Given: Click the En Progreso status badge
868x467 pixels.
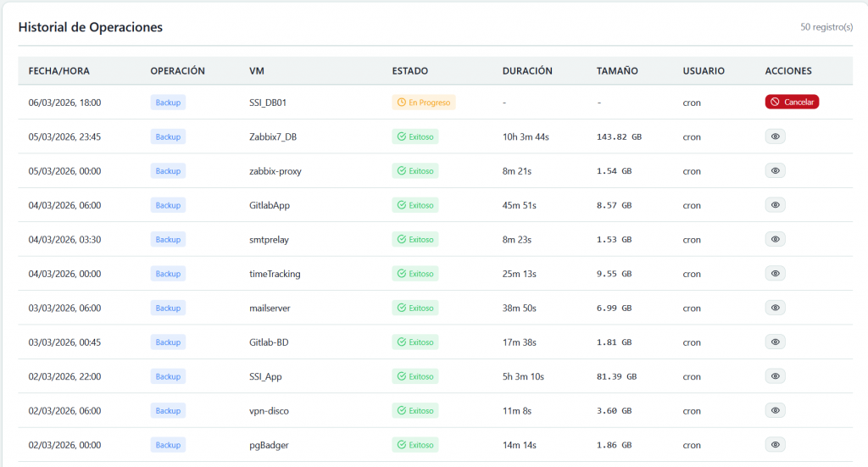Looking at the screenshot, I should (424, 103).
